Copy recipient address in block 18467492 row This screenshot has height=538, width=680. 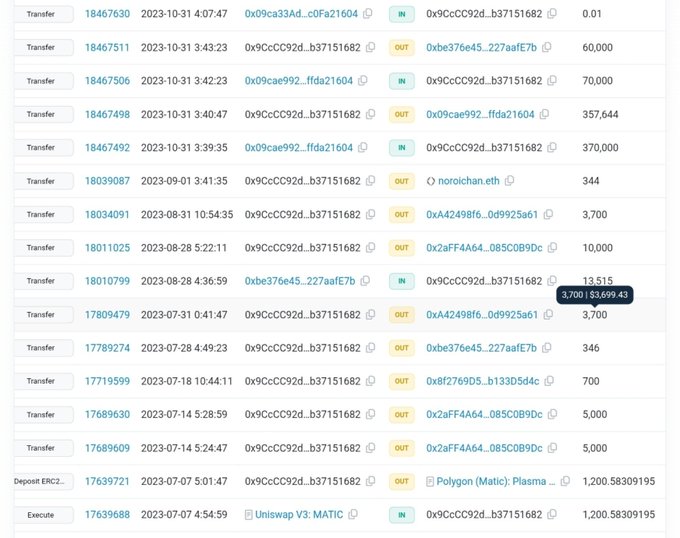click(x=552, y=147)
